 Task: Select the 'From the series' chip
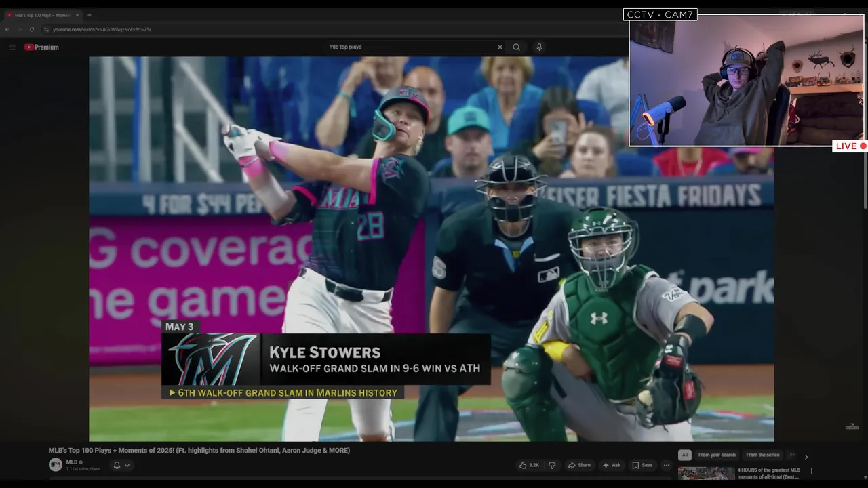pos(763,455)
